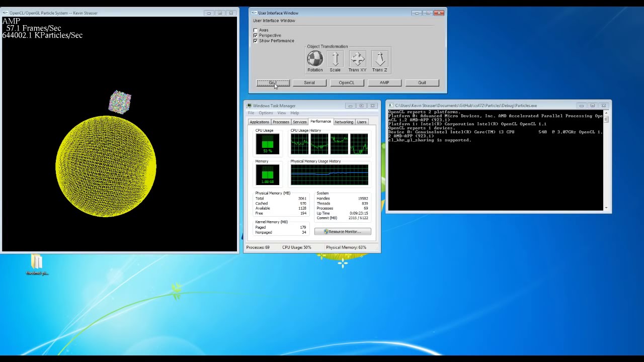Click the Up Time value 0:09:23:15
Image resolution: width=644 pixels, height=362 pixels.
[359, 213]
